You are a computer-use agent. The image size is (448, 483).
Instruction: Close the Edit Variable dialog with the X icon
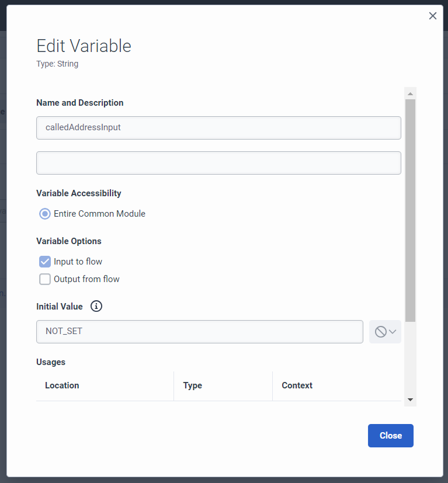[x=433, y=16]
